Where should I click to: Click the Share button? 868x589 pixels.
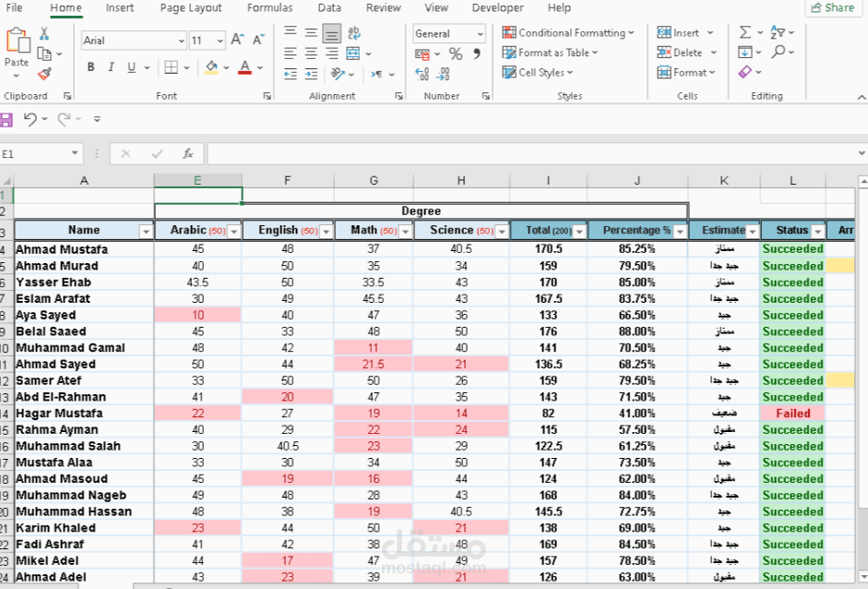(x=833, y=7)
